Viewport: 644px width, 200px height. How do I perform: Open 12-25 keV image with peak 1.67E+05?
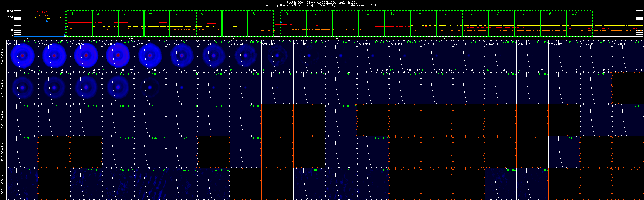click(86, 120)
